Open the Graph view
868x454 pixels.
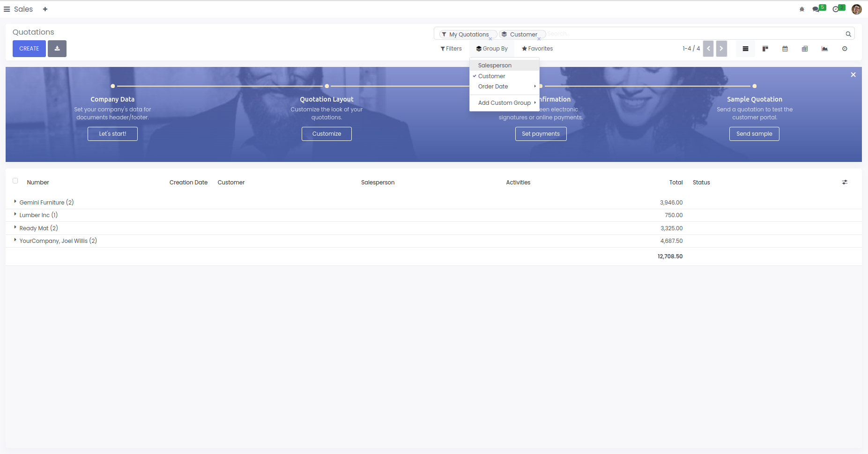tap(824, 49)
